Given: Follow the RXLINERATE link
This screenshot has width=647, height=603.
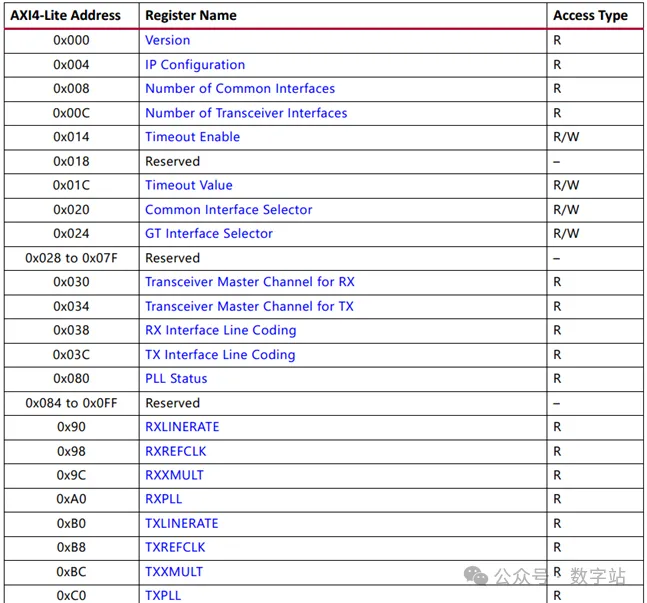Looking at the screenshot, I should [182, 427].
